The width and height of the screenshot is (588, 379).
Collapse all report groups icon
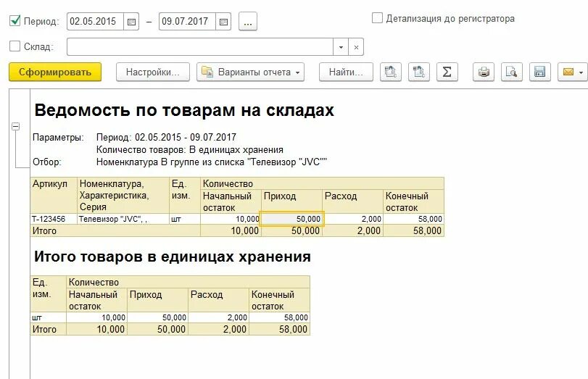[x=419, y=72]
